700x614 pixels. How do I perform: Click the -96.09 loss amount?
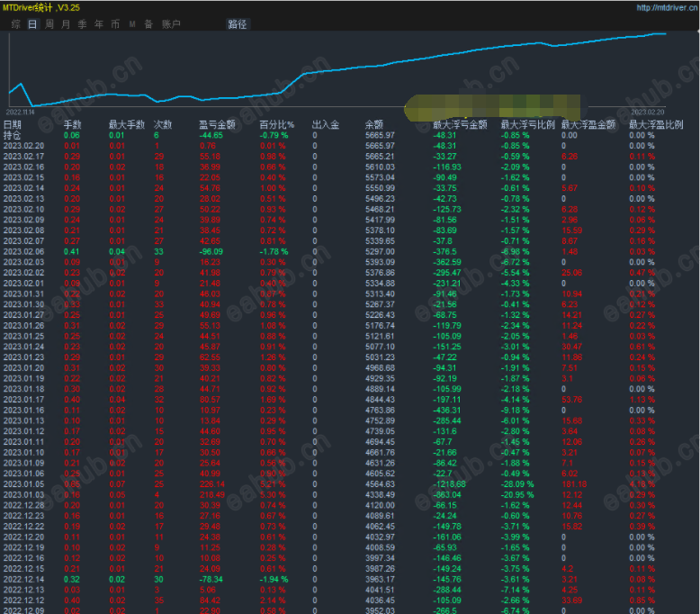coord(211,252)
